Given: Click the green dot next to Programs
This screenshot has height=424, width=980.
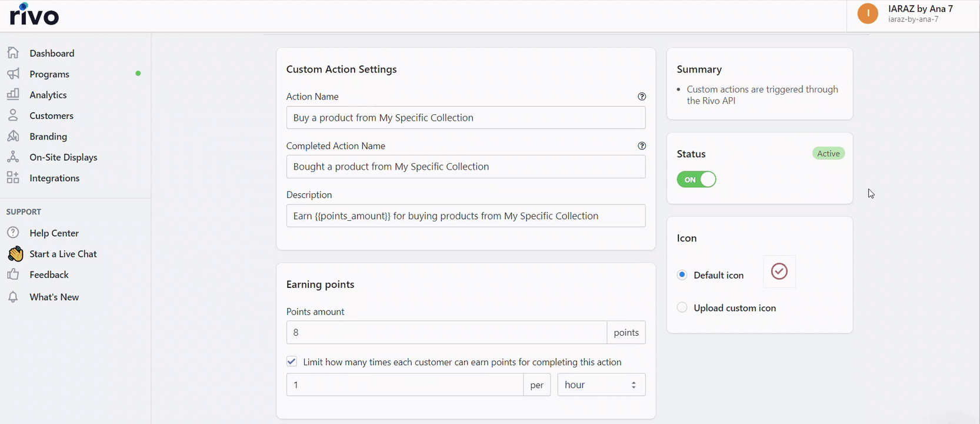Looking at the screenshot, I should (138, 74).
